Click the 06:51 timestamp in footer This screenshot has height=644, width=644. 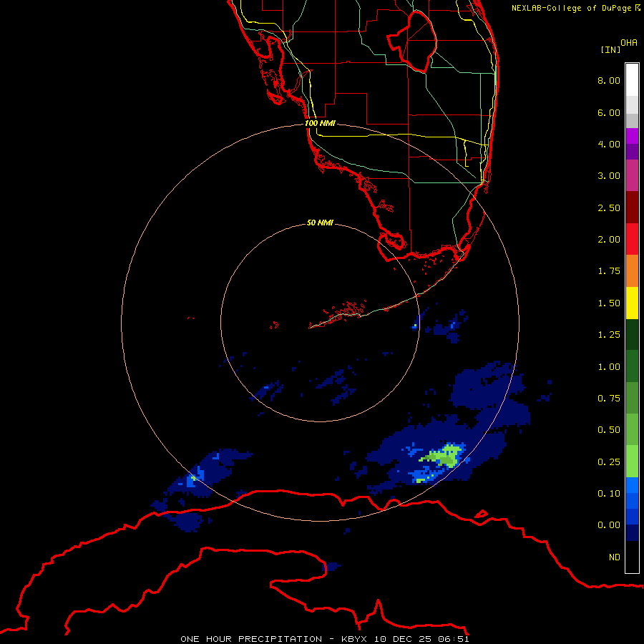tap(454, 639)
